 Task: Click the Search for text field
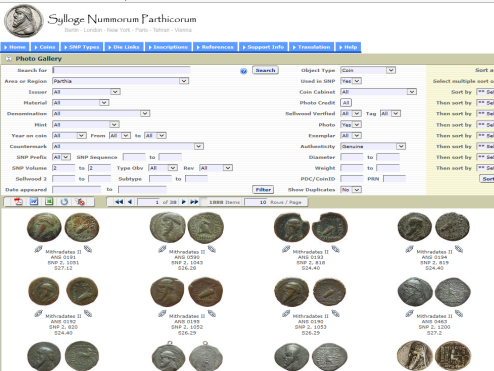tap(121, 70)
